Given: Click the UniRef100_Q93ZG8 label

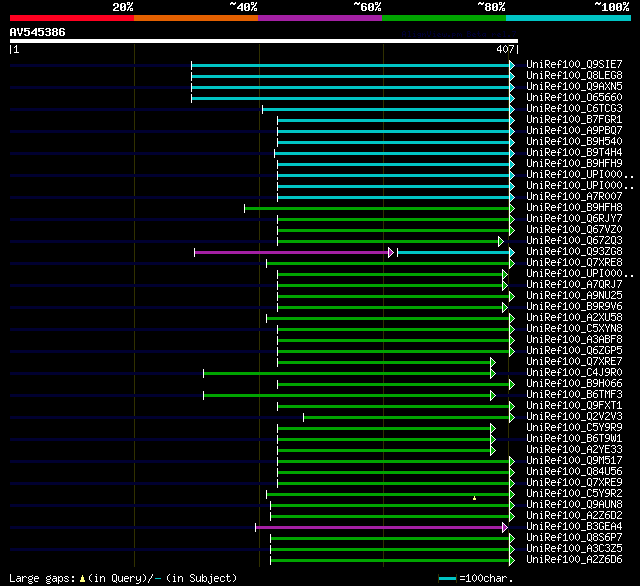Looking at the screenshot, I should pos(574,252).
